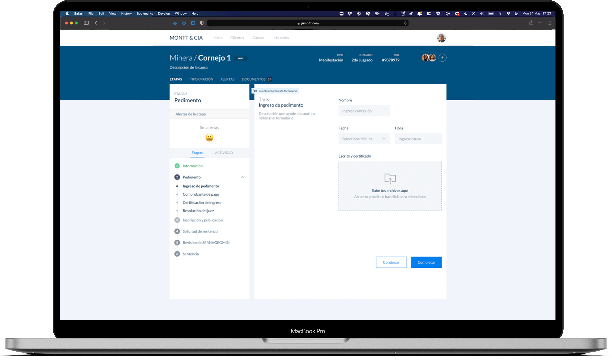The height and width of the screenshot is (364, 612).
Task: Select the Ingreso de pedimento task
Action: pos(201,186)
